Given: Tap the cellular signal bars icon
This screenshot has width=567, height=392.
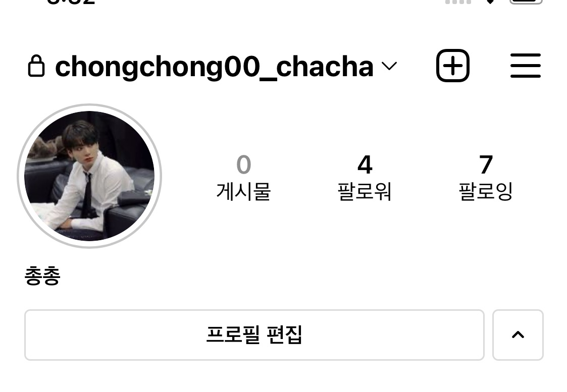Looking at the screenshot, I should tap(458, 2).
